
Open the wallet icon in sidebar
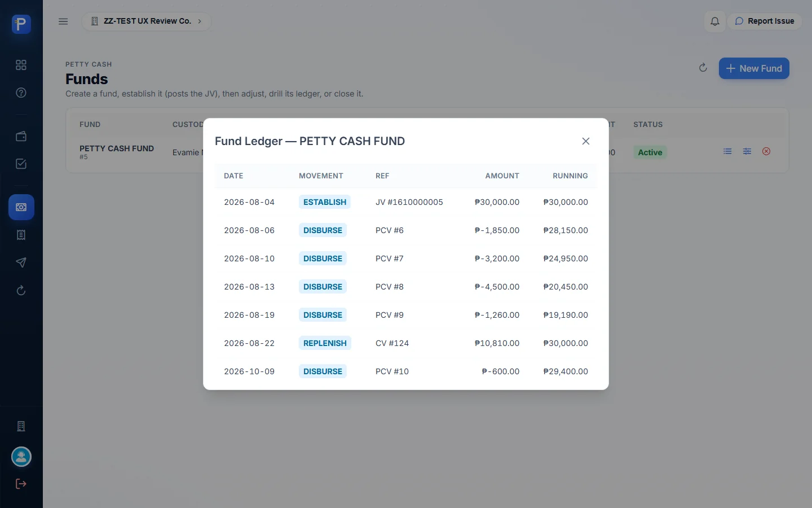(x=21, y=136)
